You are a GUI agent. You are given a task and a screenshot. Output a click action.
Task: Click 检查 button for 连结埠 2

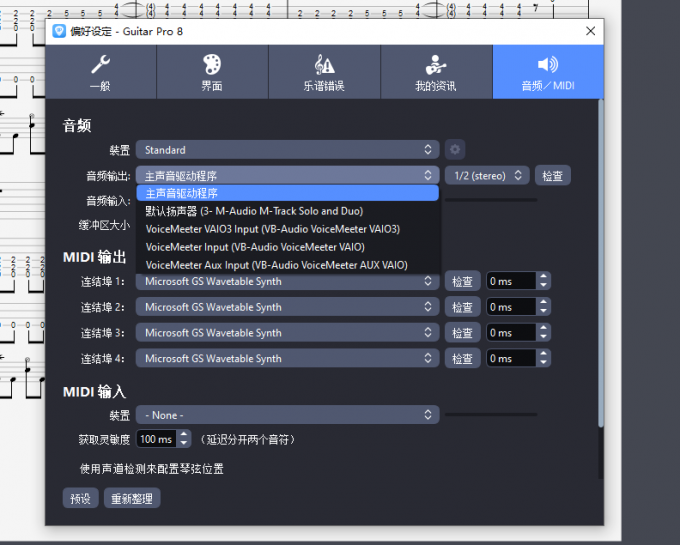tap(462, 307)
